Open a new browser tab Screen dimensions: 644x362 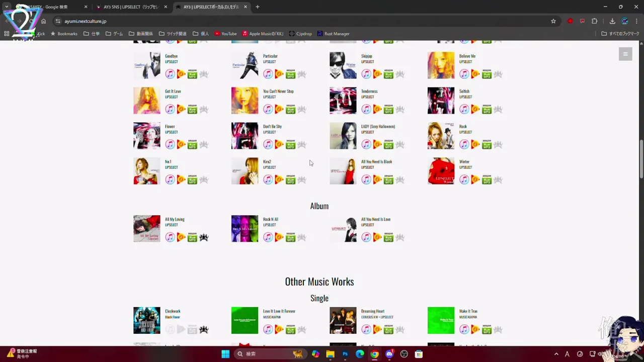coord(257,7)
